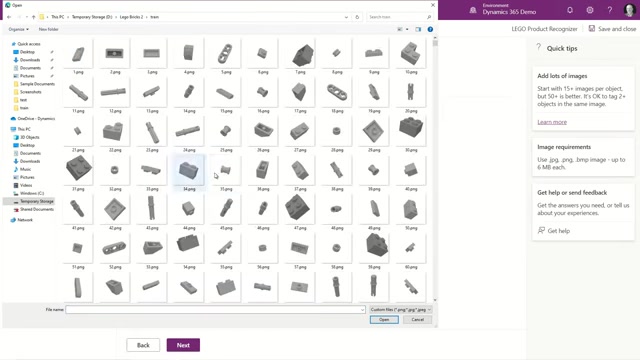Screen dimensions: 640x360
Task: Click the File name input field
Action: [x=215, y=310]
